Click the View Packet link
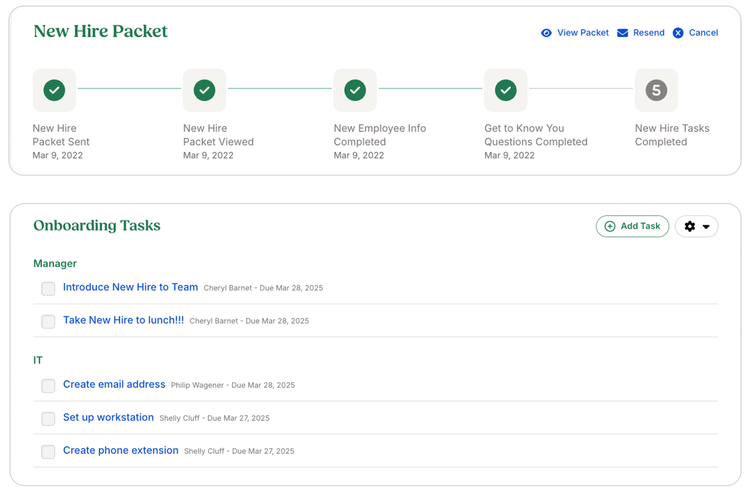750x492 pixels. click(583, 33)
